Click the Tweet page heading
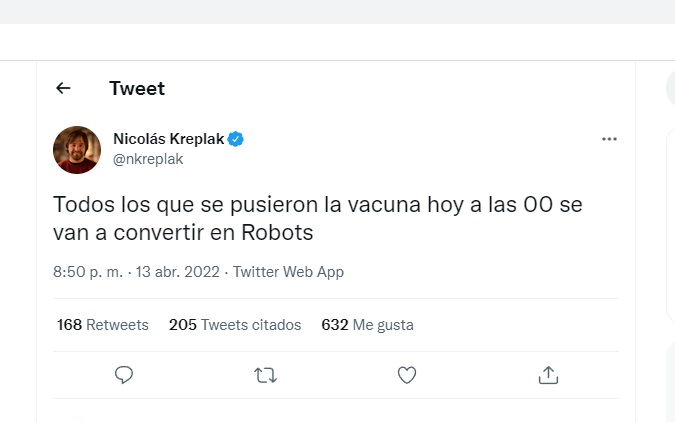 coord(137,88)
